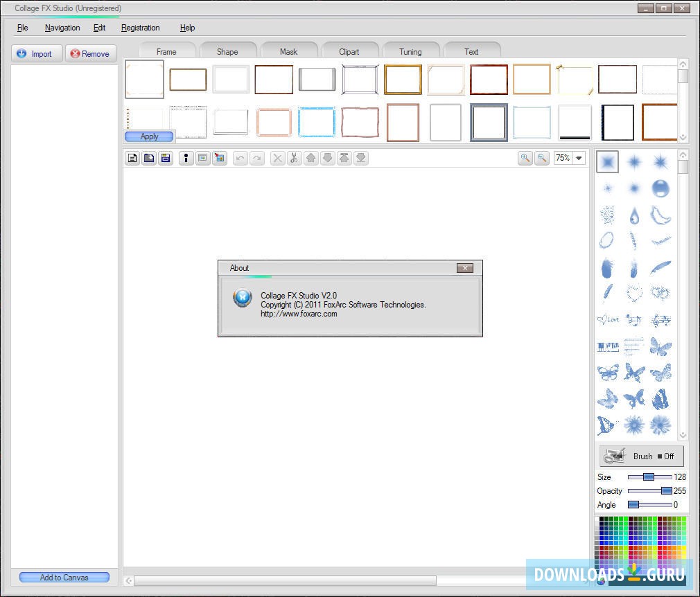Click the zoom out magnifier icon
The width and height of the screenshot is (700, 597).
click(x=542, y=158)
